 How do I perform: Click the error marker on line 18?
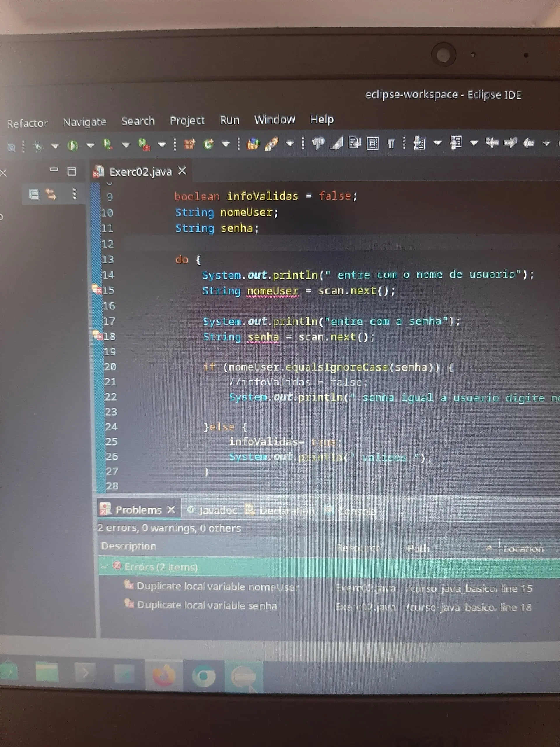point(98,336)
